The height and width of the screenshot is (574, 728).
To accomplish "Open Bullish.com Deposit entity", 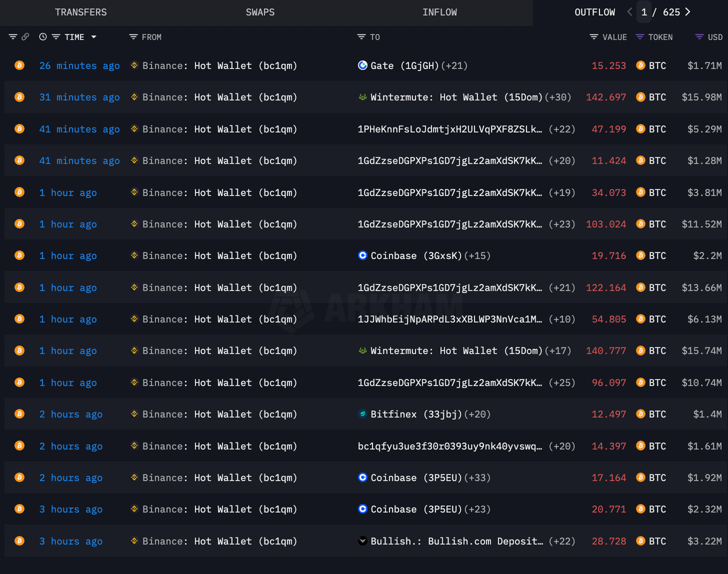I will coord(457,541).
